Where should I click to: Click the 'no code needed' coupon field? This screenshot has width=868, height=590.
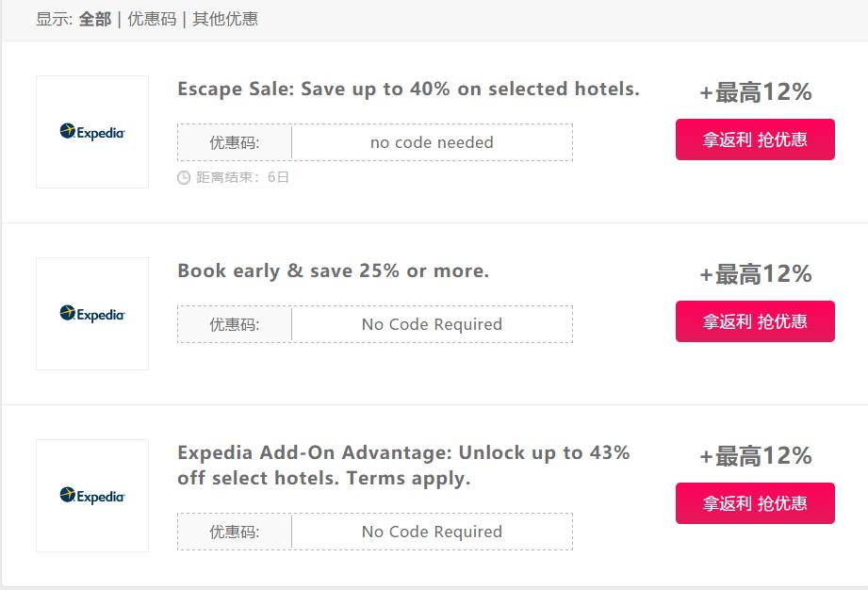coord(432,142)
